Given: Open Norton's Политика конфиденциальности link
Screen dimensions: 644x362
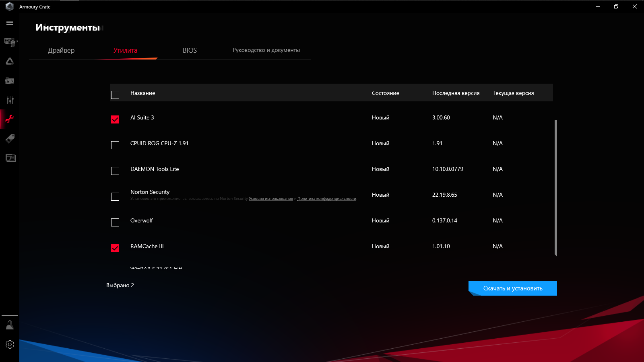Looking at the screenshot, I should click(327, 199).
